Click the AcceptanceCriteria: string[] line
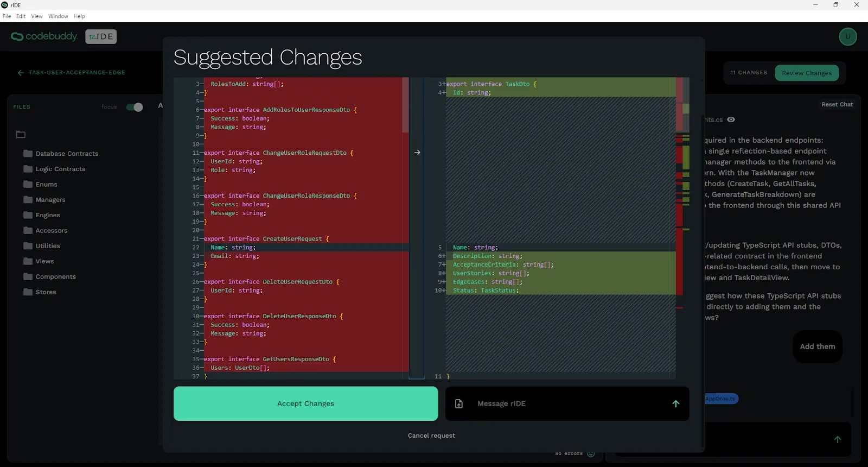The height and width of the screenshot is (467, 868). (x=503, y=265)
